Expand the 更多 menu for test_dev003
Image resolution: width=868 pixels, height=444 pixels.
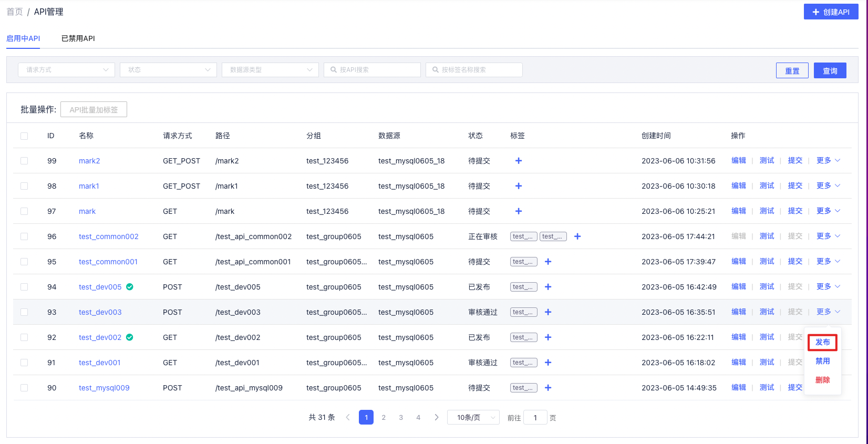tap(829, 312)
